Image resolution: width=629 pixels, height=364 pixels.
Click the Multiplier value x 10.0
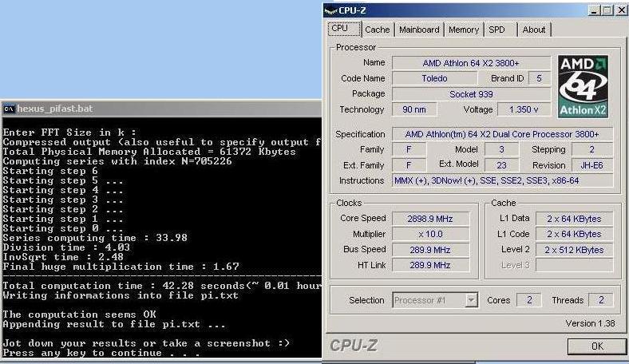tap(430, 234)
